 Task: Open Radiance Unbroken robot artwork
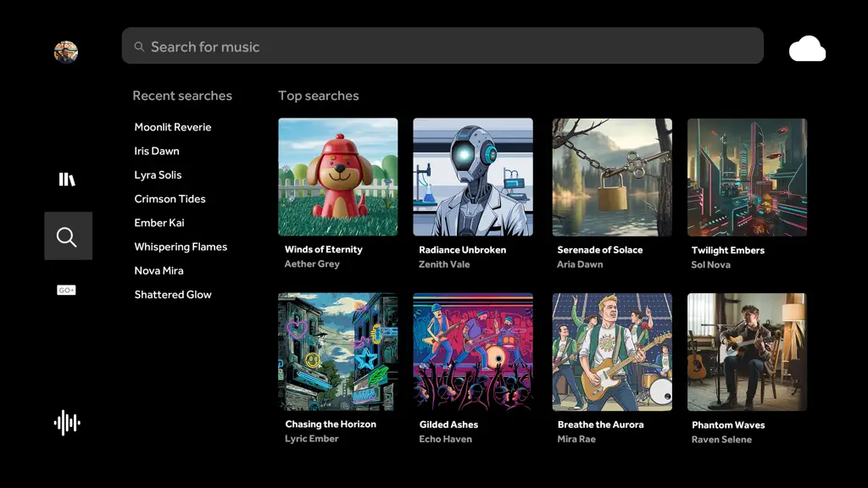coord(473,177)
